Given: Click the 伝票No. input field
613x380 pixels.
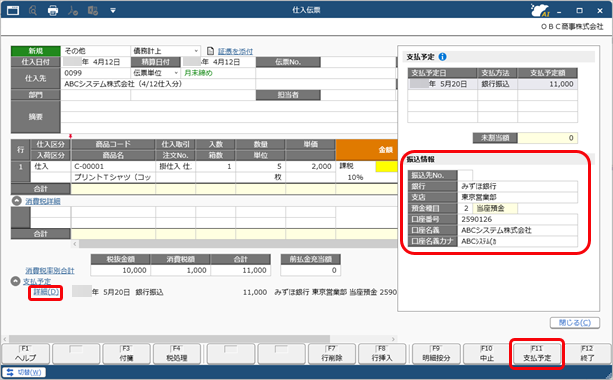Looking at the screenshot, I should (x=358, y=62).
